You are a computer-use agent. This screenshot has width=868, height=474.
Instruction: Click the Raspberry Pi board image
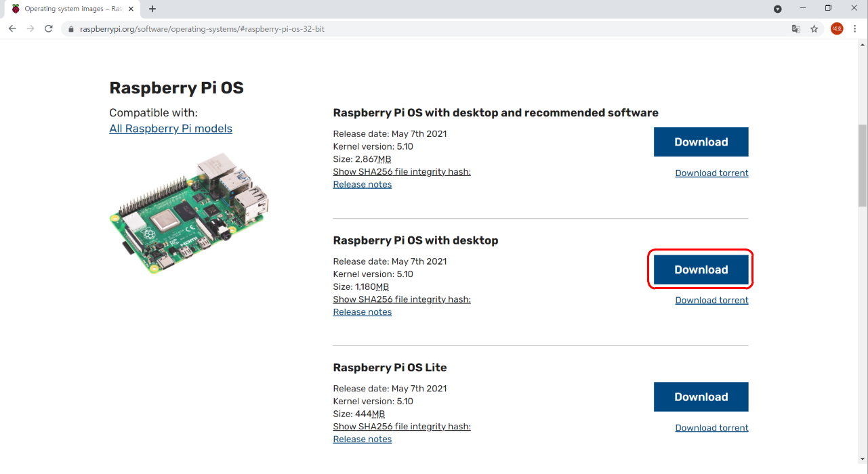(190, 213)
